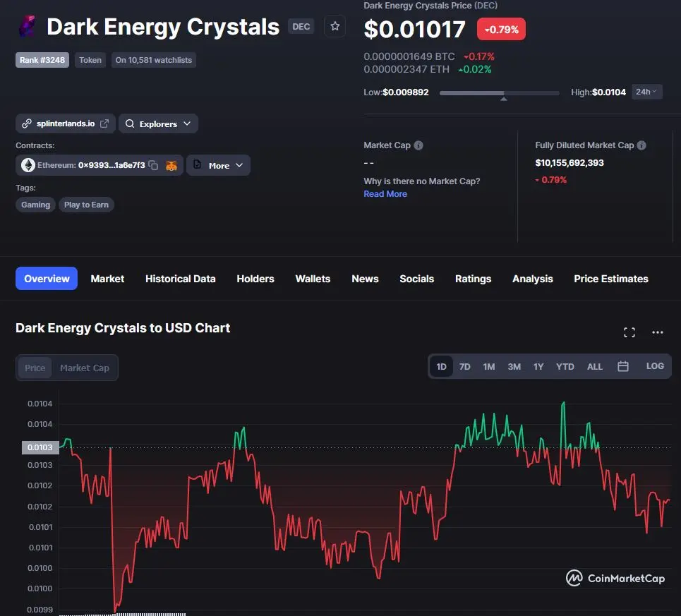Copy the Ethereum contract address

click(153, 165)
